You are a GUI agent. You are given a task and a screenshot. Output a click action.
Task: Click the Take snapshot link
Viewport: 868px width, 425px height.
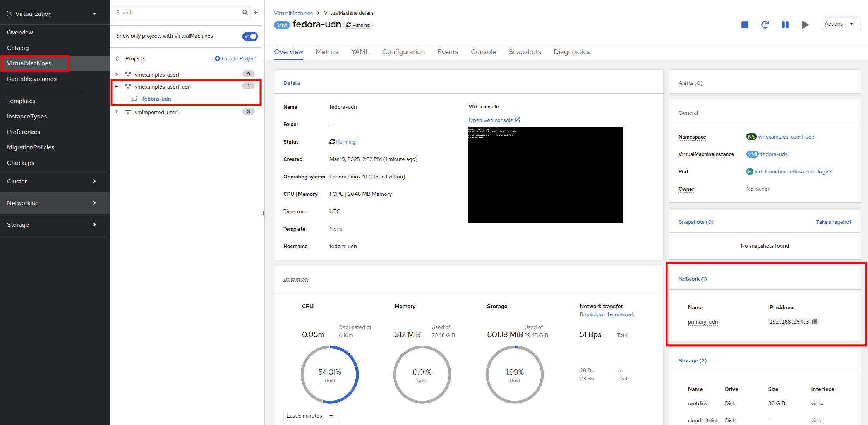(x=833, y=222)
